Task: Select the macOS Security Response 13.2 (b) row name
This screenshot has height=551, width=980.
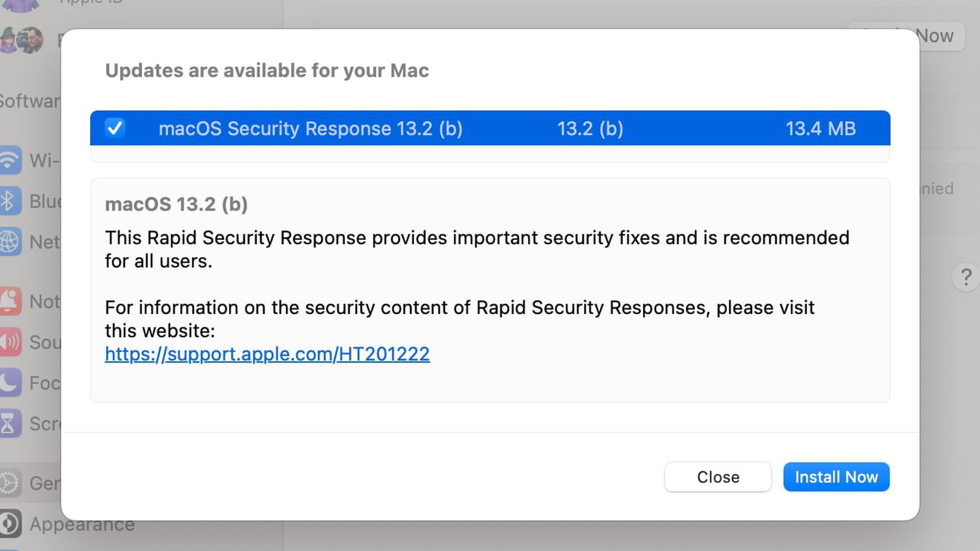Action: click(310, 129)
